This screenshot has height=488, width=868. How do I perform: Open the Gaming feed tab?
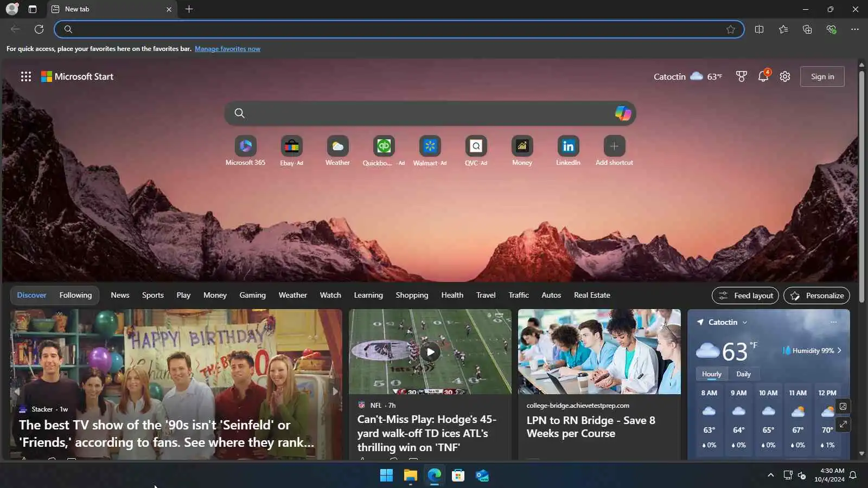[252, 295]
